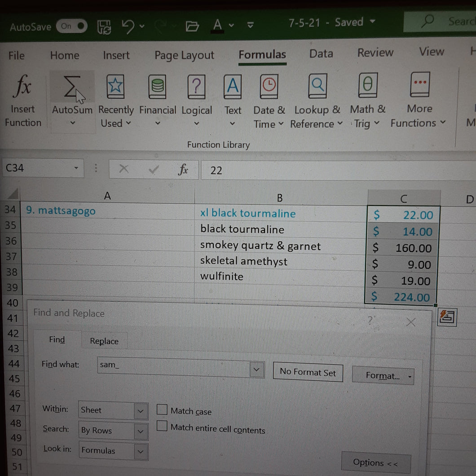Open the Look in Formulas dropdown
This screenshot has width=476, height=476.
coord(141,451)
